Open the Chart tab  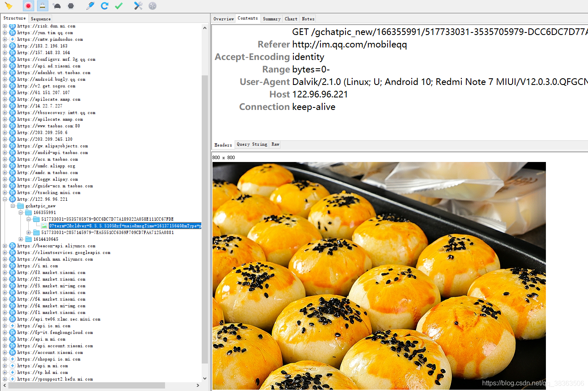pyautogui.click(x=291, y=19)
